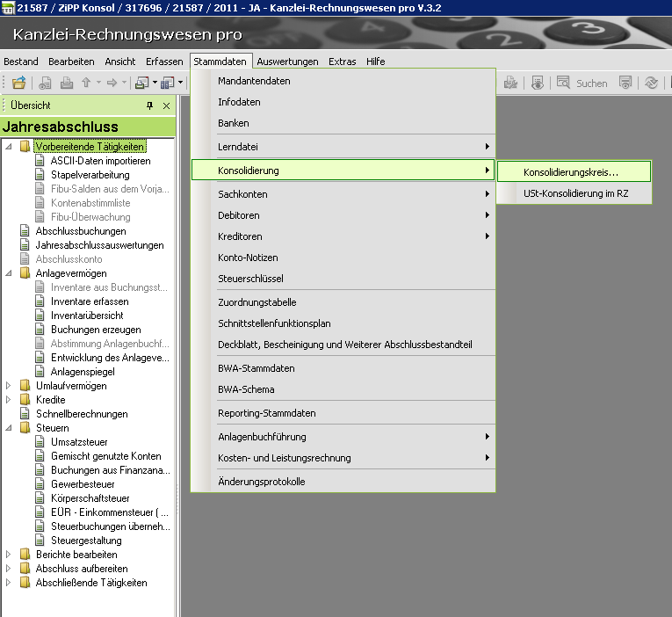The height and width of the screenshot is (617, 672).
Task: Choose BWA-Schema from the menu
Action: 343,388
